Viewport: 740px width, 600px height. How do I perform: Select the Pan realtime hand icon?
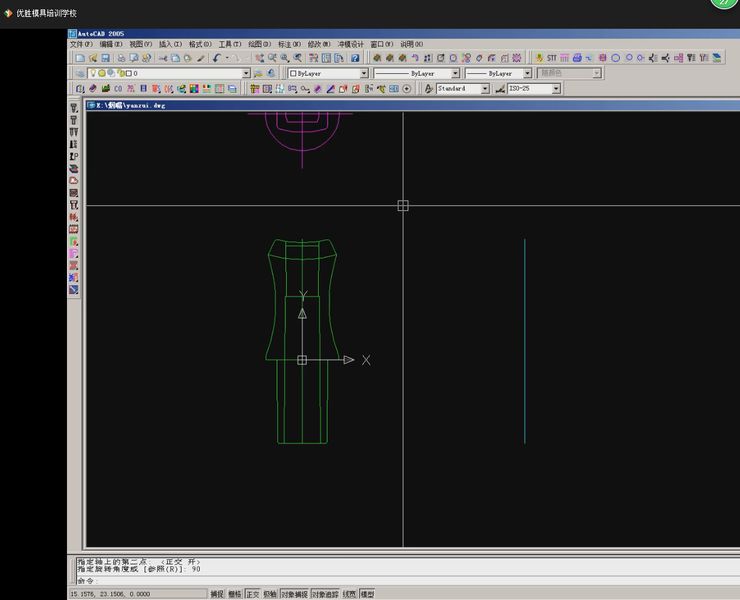coord(260,58)
